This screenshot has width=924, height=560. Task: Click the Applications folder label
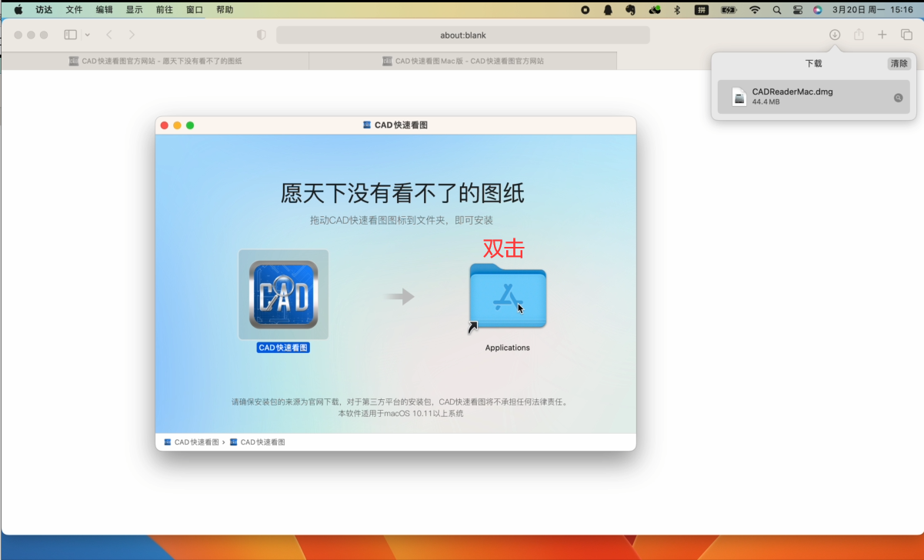pos(508,348)
